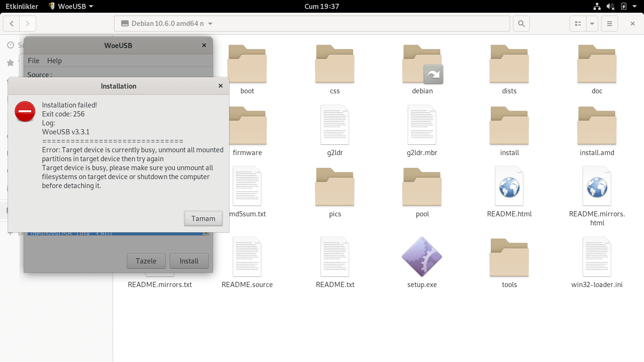
Task: Open the pics folder
Action: coord(335,187)
